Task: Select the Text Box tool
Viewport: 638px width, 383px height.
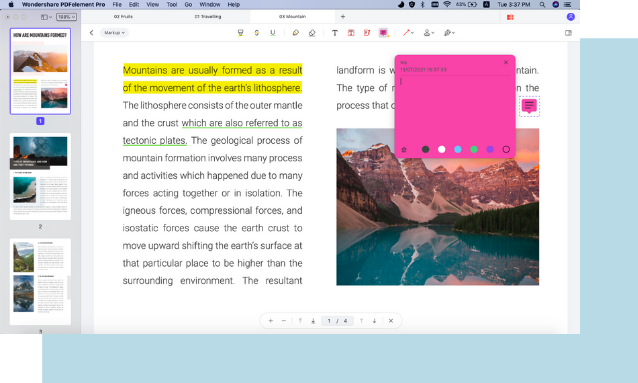Action: pos(351,33)
